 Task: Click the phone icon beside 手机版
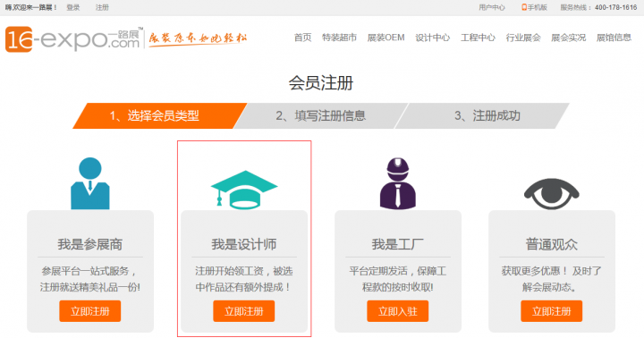524,7
